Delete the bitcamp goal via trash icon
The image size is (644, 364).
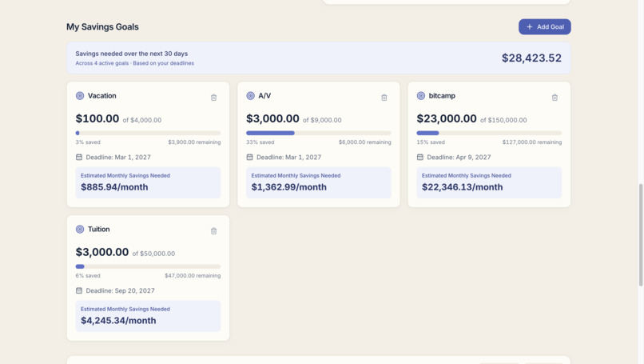555,98
